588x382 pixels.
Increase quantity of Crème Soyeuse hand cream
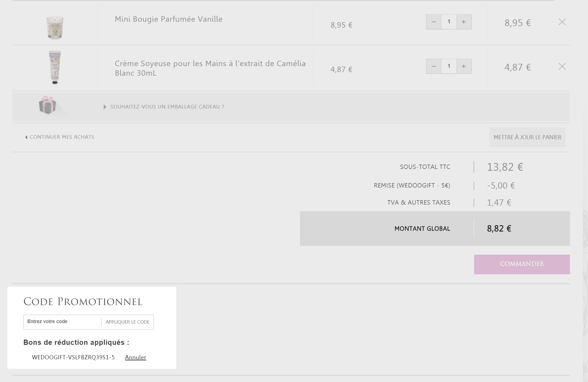point(464,66)
